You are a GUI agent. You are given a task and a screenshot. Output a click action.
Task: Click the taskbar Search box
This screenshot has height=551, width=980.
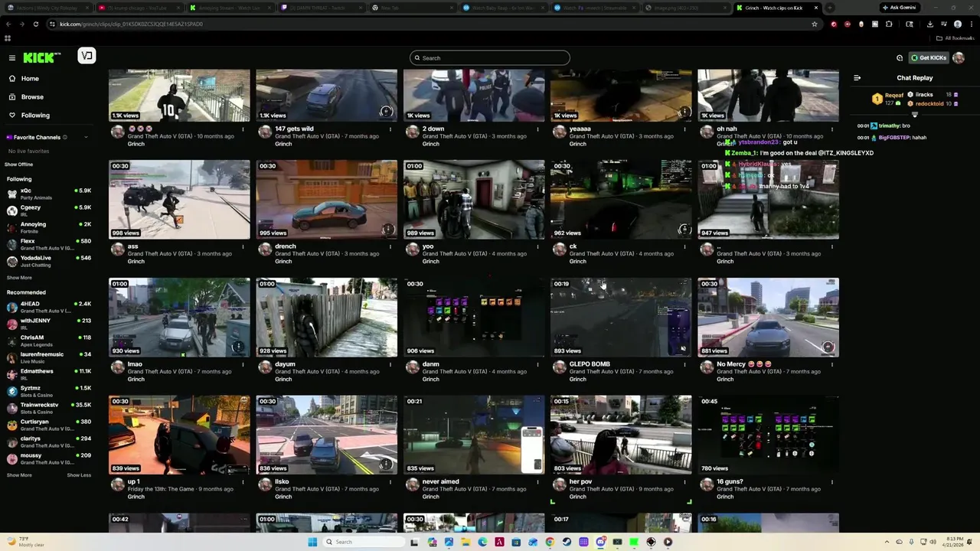pyautogui.click(x=364, y=542)
